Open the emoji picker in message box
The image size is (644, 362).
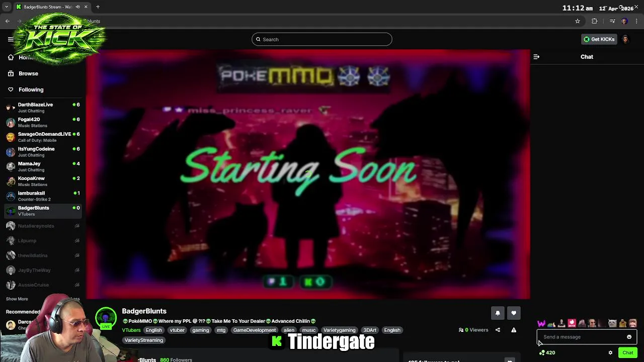pos(629,337)
